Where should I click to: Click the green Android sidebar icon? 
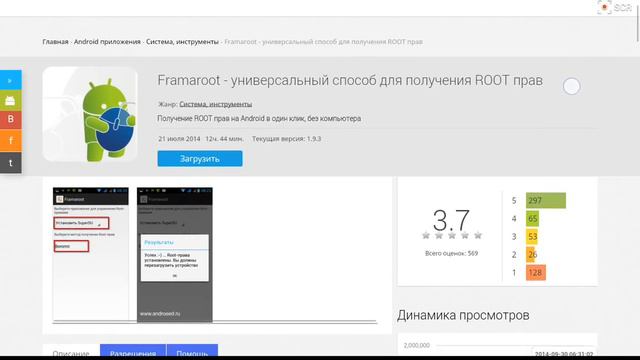11,100
